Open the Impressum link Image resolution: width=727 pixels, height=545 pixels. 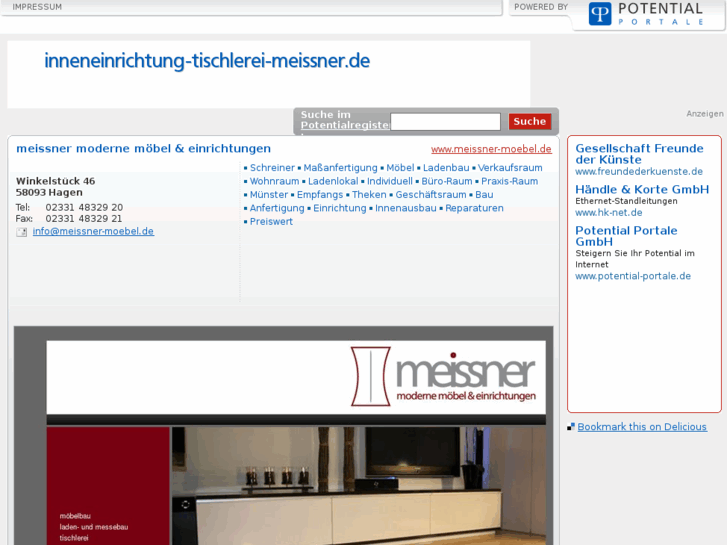(37, 7)
